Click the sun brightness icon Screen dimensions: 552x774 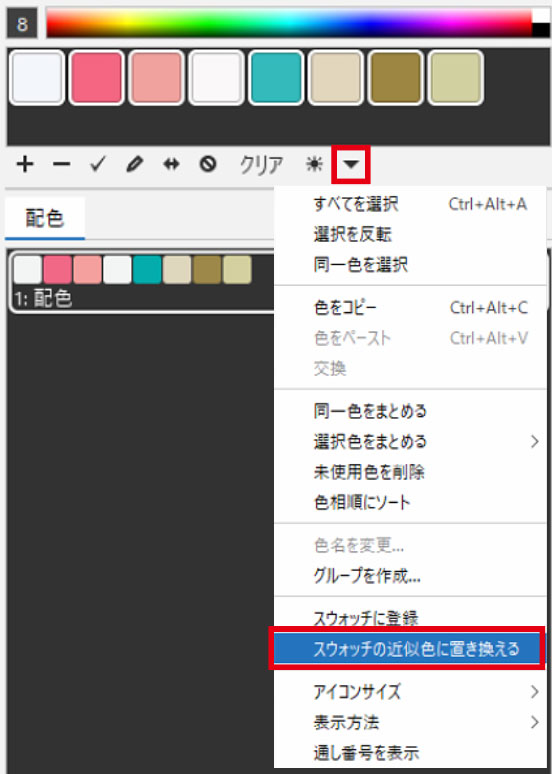click(x=314, y=164)
